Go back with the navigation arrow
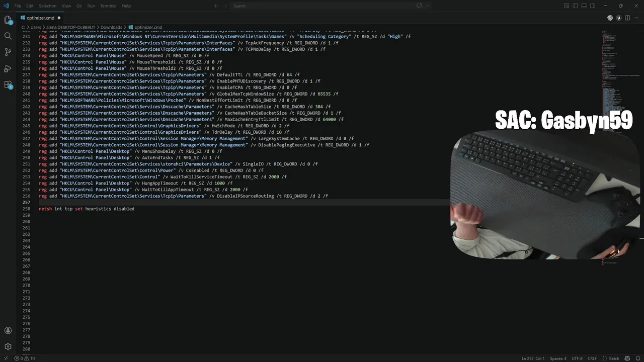Viewport: 644px width, 362px height. point(216,6)
